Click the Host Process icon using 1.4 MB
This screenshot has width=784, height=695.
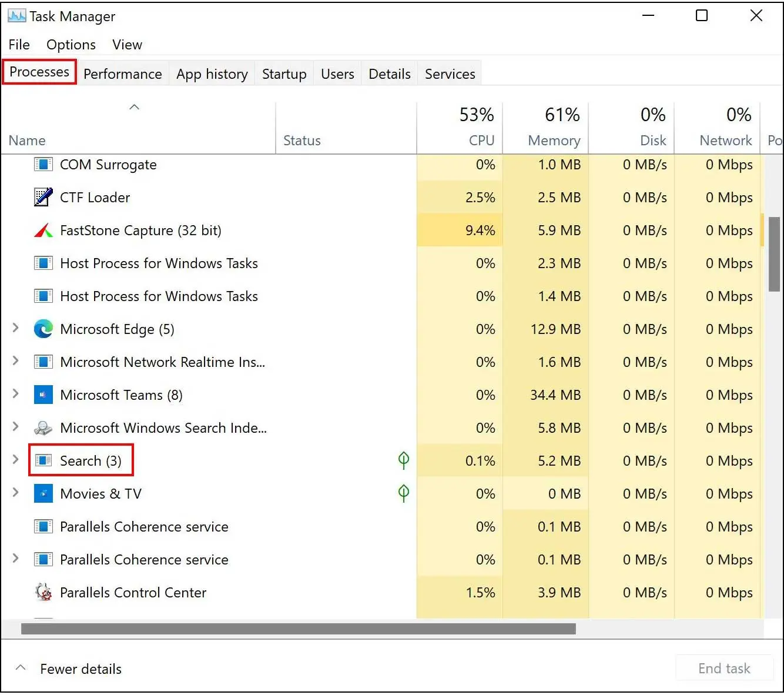coord(43,296)
